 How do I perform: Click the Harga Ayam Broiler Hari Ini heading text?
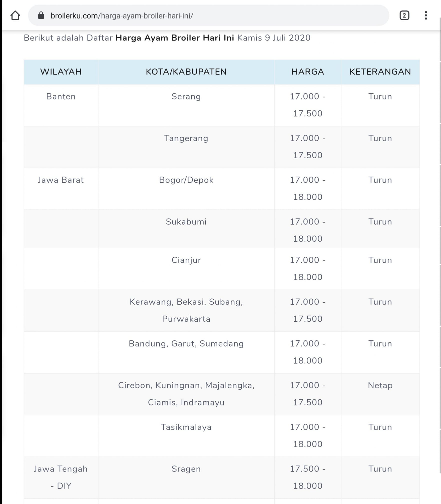tap(175, 38)
